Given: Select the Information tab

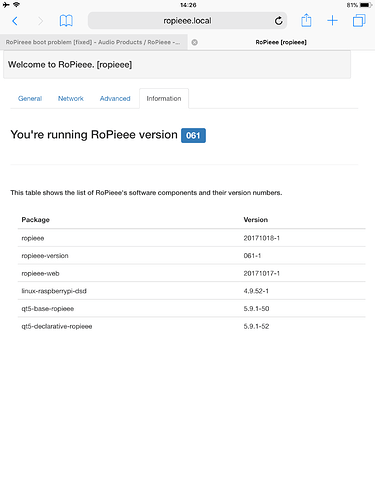Looking at the screenshot, I should coord(164,99).
